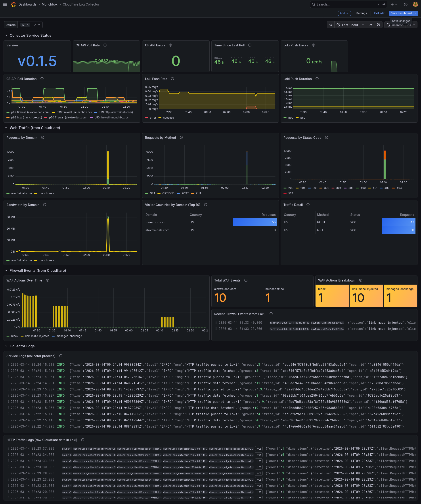Show info for HTTP Traffic Logs panel
This screenshot has width=421, height=504.
click(x=83, y=440)
